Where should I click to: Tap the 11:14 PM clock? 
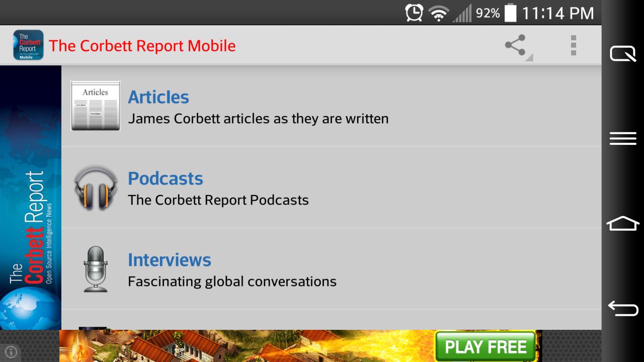(558, 13)
